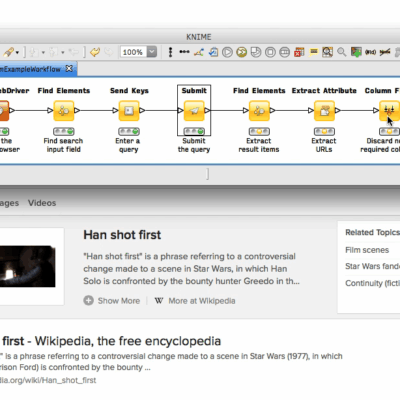Expand the abstract with Show More
The image size is (400, 400).
pyautogui.click(x=112, y=301)
